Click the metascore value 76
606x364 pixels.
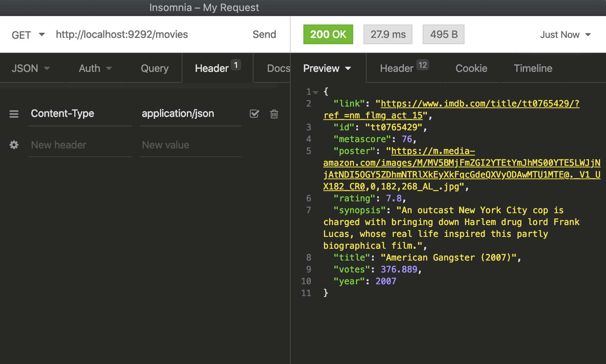pos(407,139)
